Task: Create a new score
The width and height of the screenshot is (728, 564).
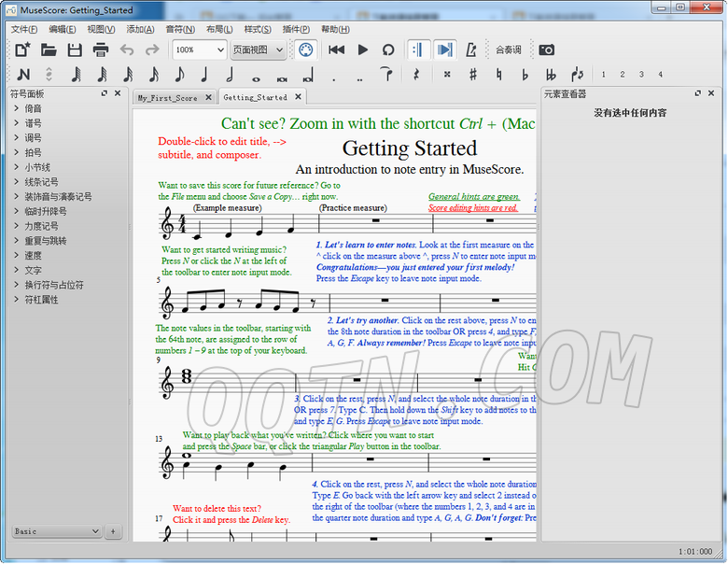Action: tap(22, 49)
